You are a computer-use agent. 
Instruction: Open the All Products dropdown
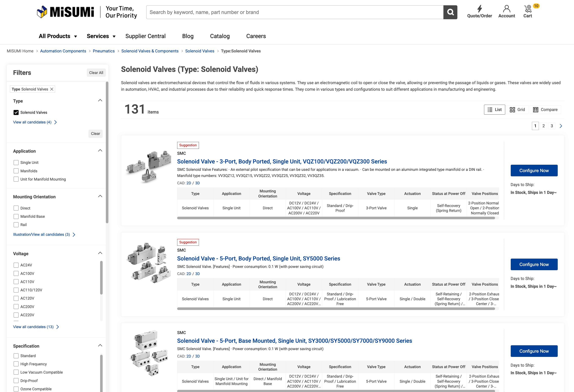click(x=58, y=36)
